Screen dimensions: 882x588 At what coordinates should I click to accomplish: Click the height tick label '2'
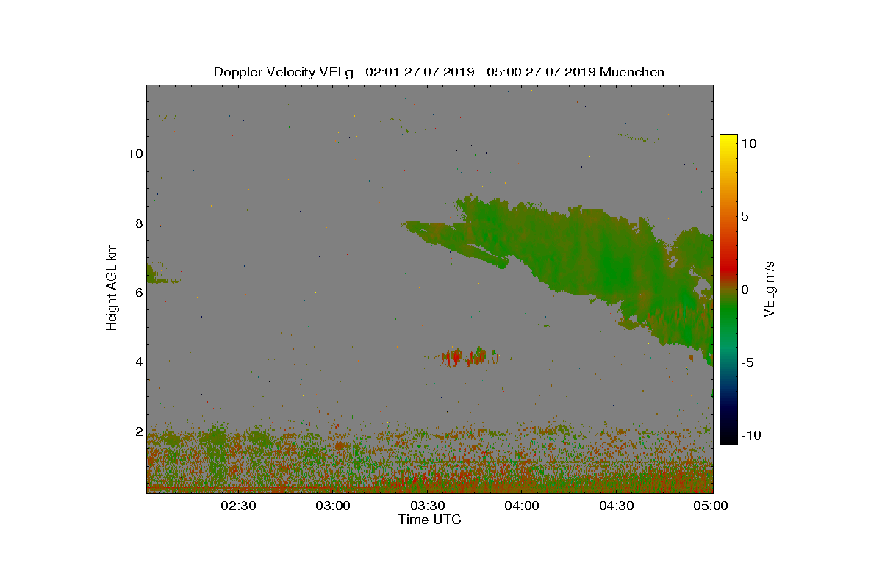pos(137,431)
